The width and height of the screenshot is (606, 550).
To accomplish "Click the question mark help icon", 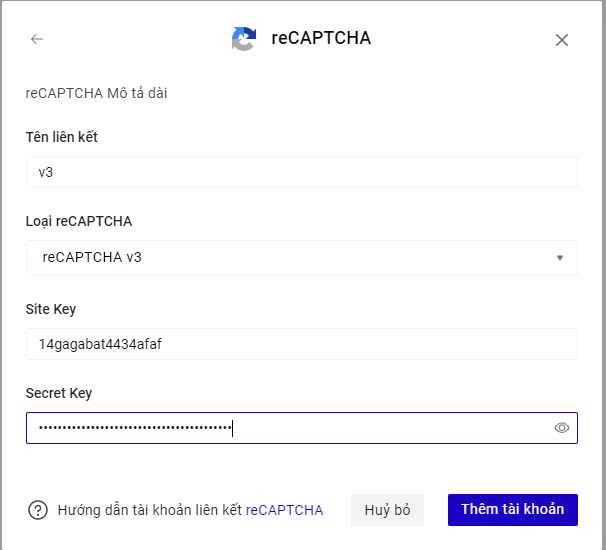I will coord(38,510).
